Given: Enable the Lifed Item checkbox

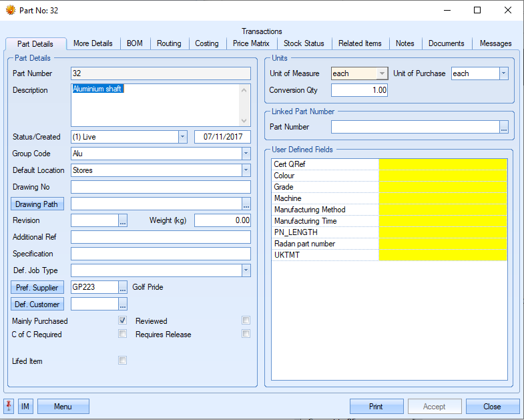Looking at the screenshot, I should (122, 361).
